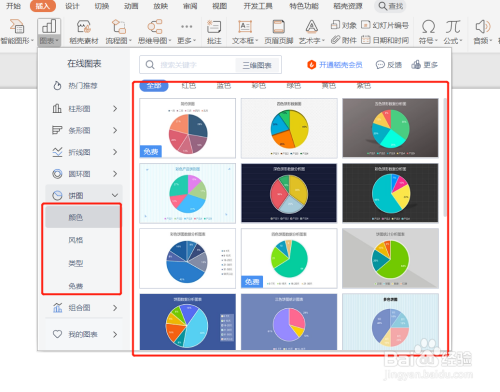The width and height of the screenshot is (500, 392).
Task: Switch to the 切换 ribbon tab
Action: tap(102, 6)
